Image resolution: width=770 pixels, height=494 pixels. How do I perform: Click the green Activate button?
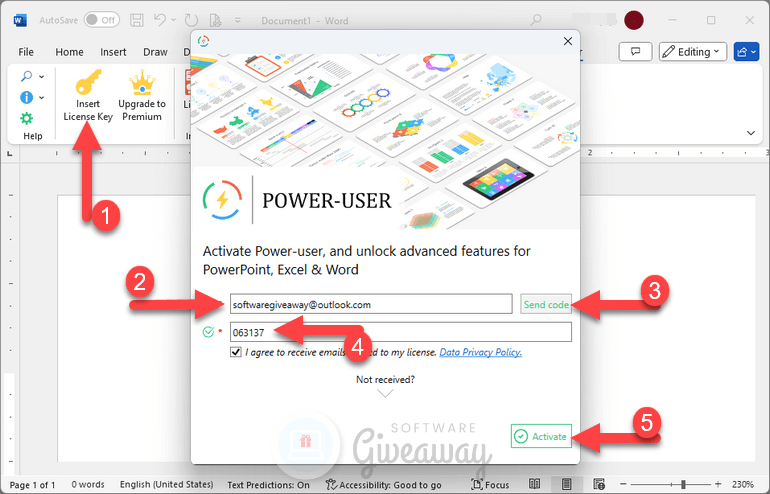coord(541,436)
